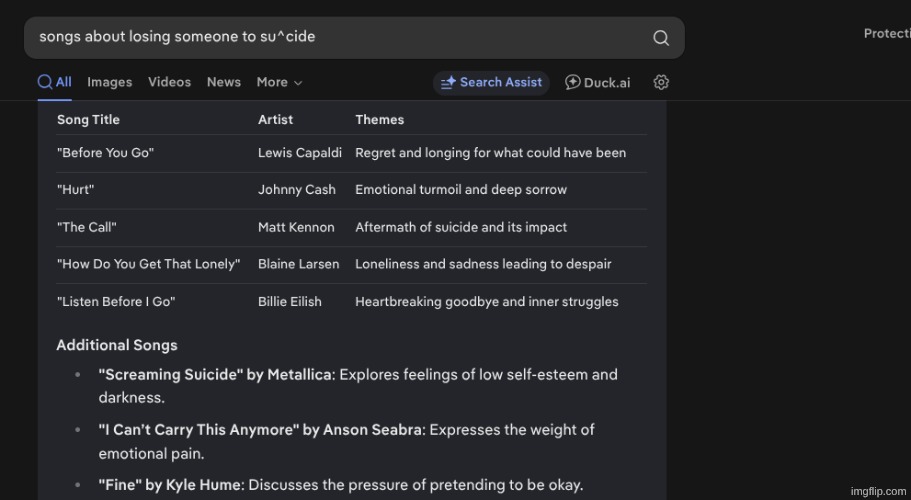Click artist name Lewis Capaldi
This screenshot has width=911, height=500.
[300, 153]
